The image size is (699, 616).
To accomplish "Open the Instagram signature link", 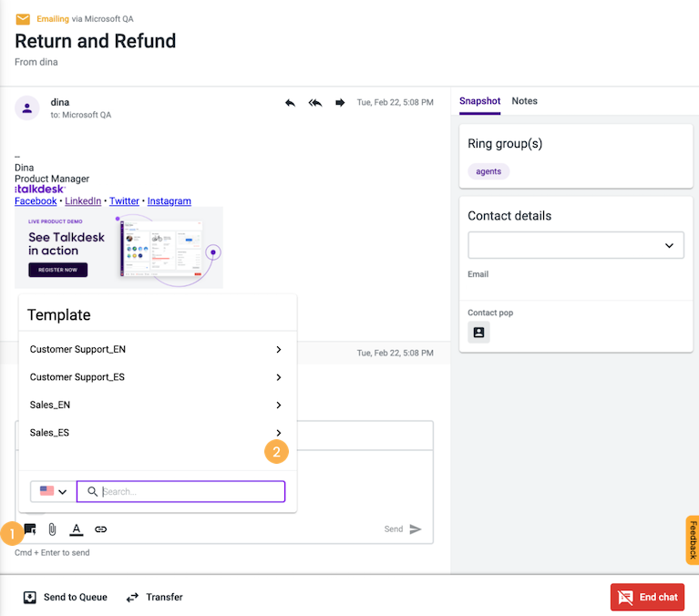I will click(170, 201).
